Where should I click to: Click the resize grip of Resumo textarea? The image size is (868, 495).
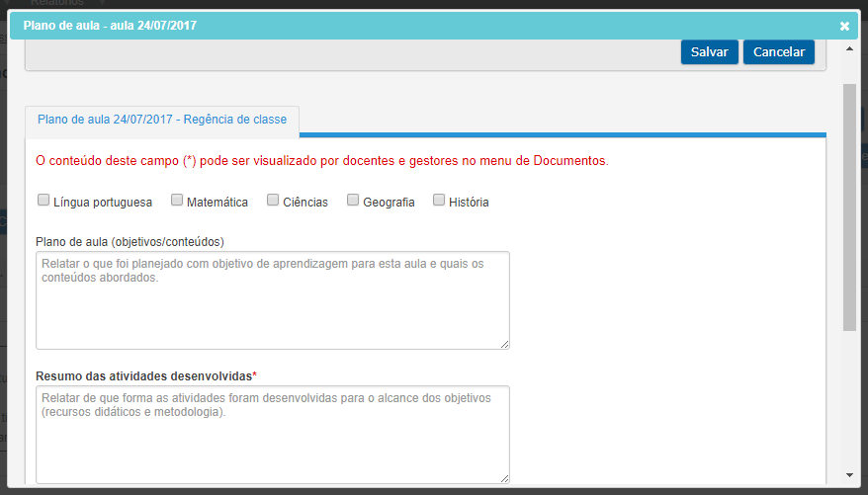[x=504, y=479]
